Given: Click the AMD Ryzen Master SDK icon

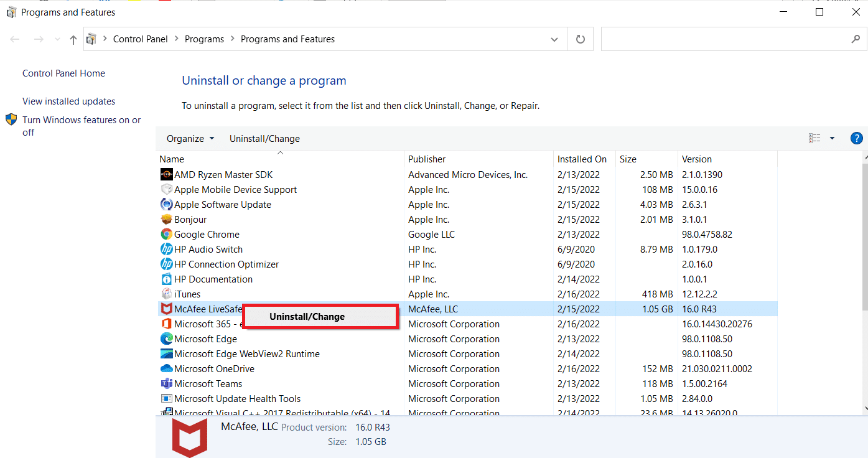Looking at the screenshot, I should (x=166, y=175).
